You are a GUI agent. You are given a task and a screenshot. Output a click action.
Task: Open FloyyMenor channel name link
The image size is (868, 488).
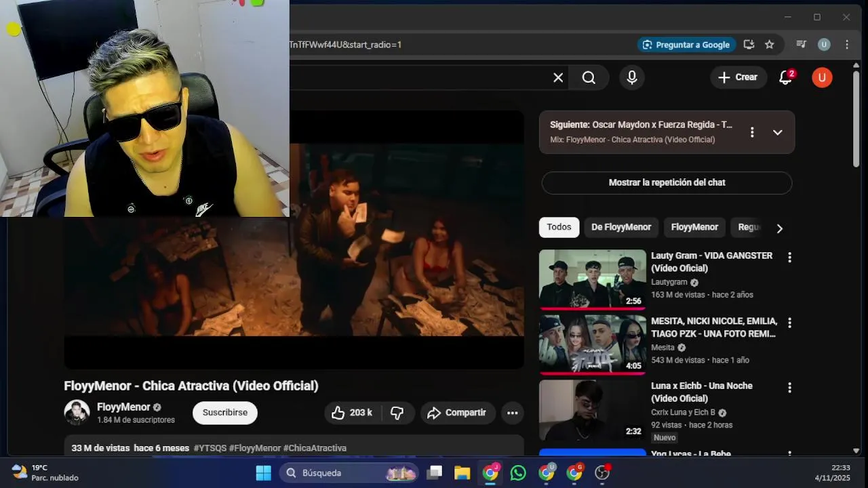[x=123, y=407]
